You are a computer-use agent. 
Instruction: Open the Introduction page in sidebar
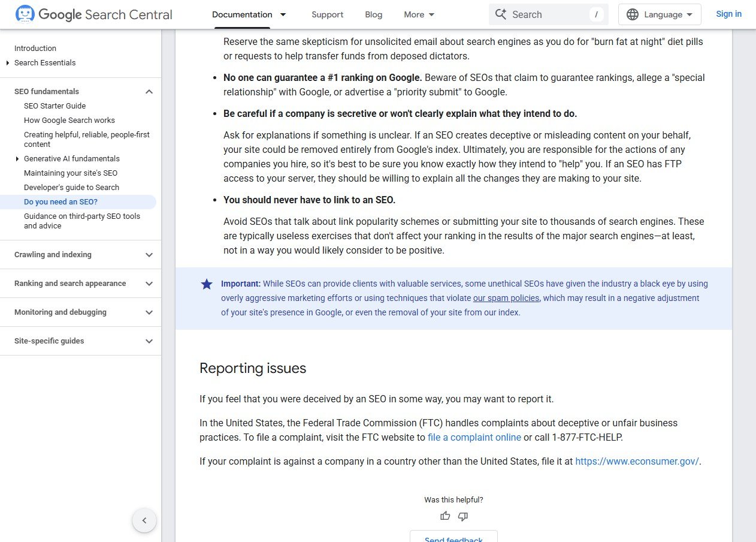point(35,48)
